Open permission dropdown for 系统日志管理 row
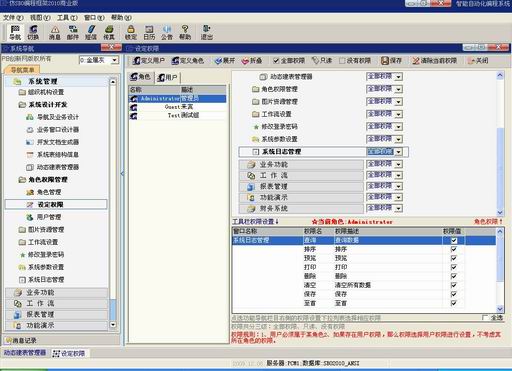The width and height of the screenshot is (512, 371). (x=398, y=152)
